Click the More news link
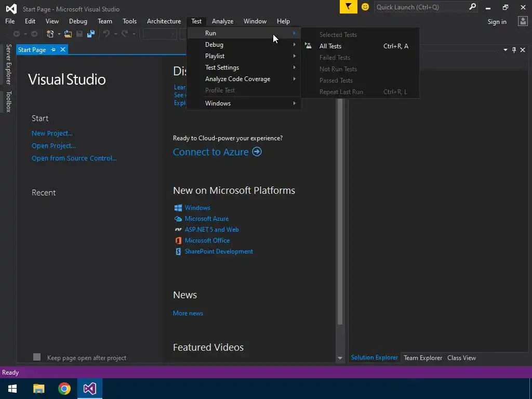 click(188, 313)
